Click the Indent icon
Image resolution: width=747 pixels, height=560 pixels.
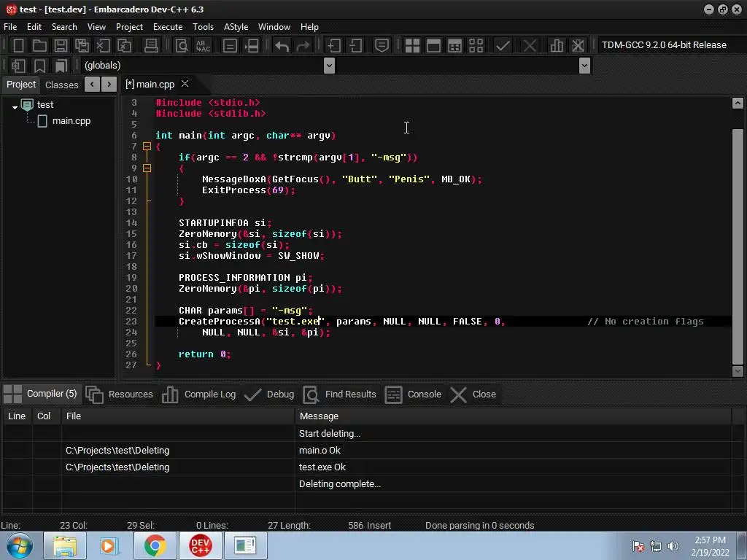pos(334,46)
